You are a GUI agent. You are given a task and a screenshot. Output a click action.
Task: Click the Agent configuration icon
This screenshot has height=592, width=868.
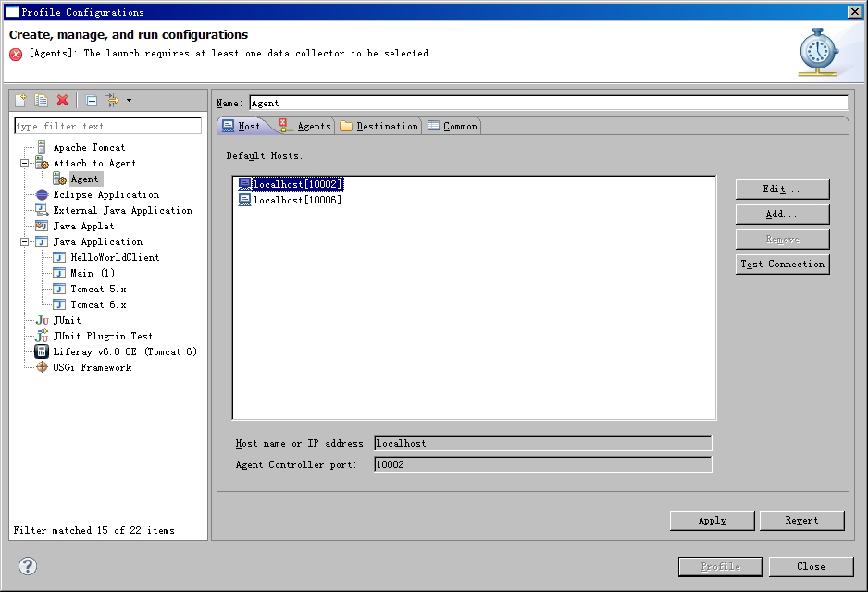pyautogui.click(x=60, y=179)
